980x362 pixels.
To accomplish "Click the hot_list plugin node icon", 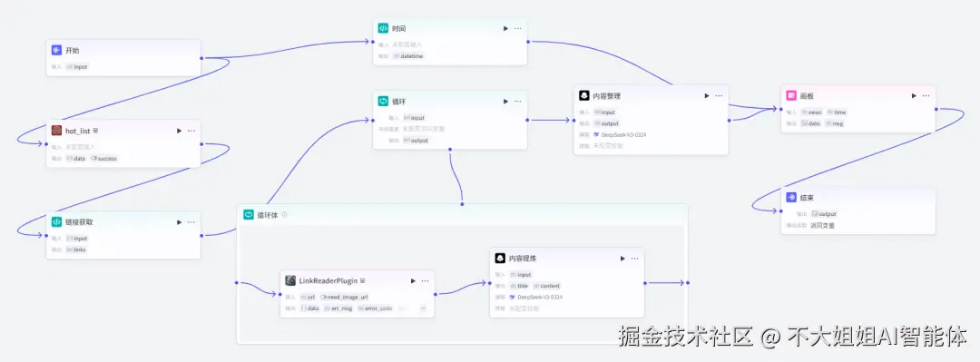I will 56,131.
